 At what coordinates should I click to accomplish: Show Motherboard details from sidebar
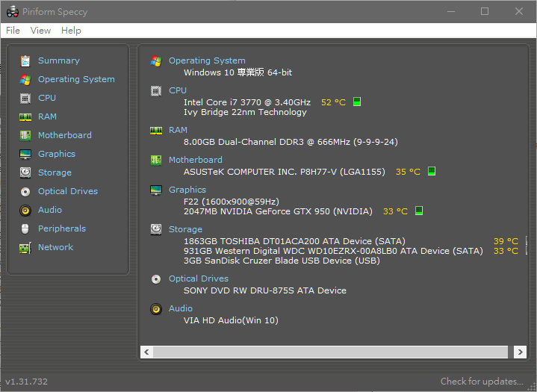(65, 135)
